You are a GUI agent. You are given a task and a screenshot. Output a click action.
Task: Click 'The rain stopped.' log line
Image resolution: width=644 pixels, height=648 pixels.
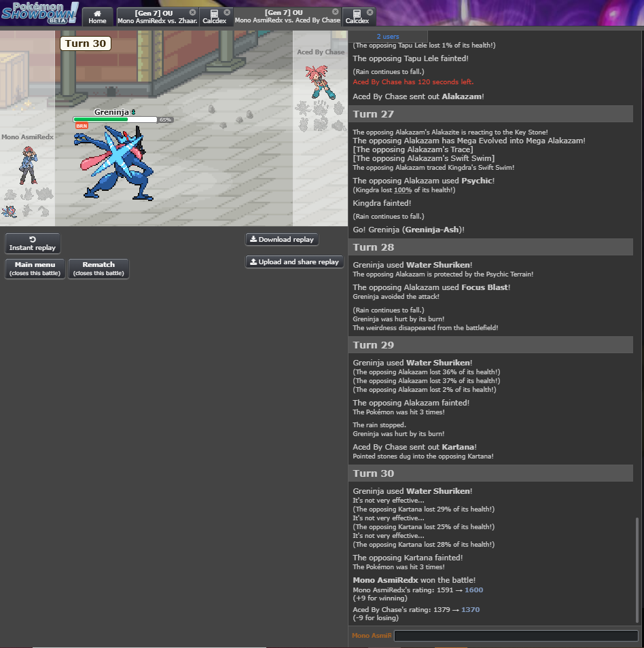[380, 425]
